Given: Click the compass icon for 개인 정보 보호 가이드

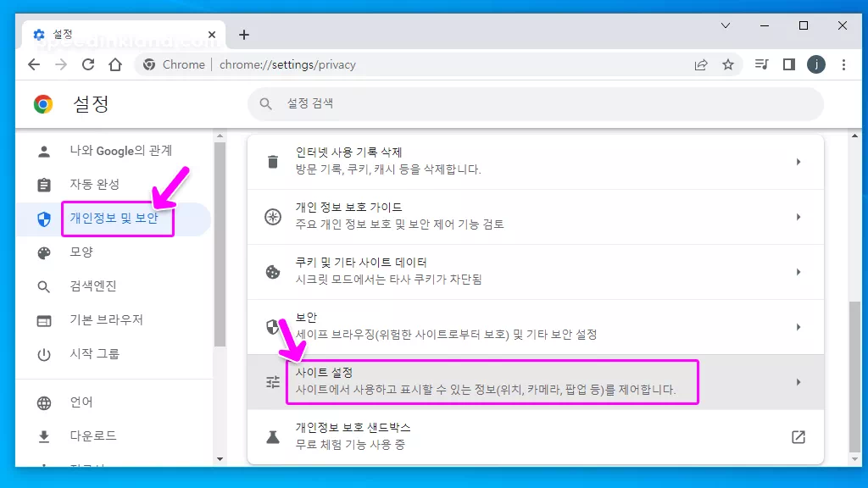Looking at the screenshot, I should 272,217.
